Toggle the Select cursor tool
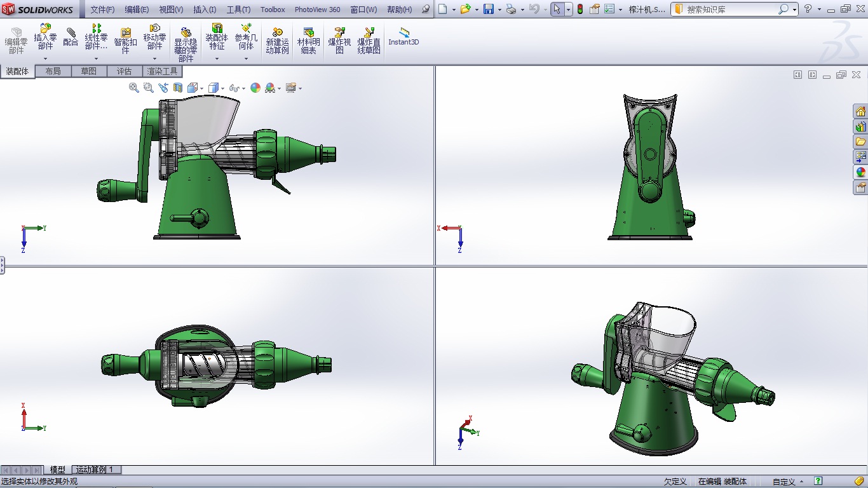This screenshot has width=868, height=488. [557, 9]
